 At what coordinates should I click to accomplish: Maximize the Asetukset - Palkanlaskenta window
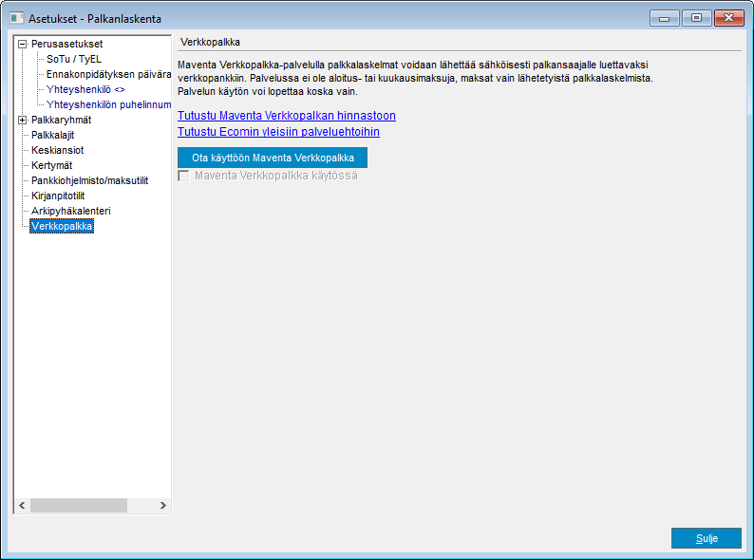696,18
